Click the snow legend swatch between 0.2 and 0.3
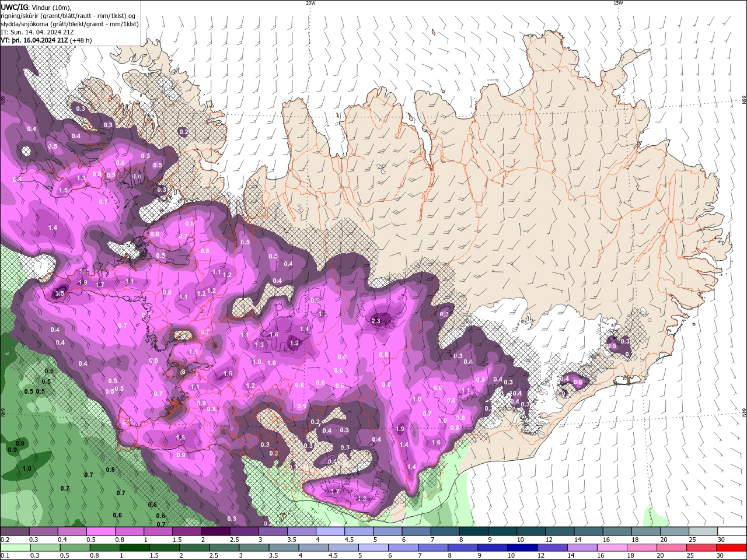Image resolution: width=747 pixels, height=560 pixels. [x=14, y=531]
